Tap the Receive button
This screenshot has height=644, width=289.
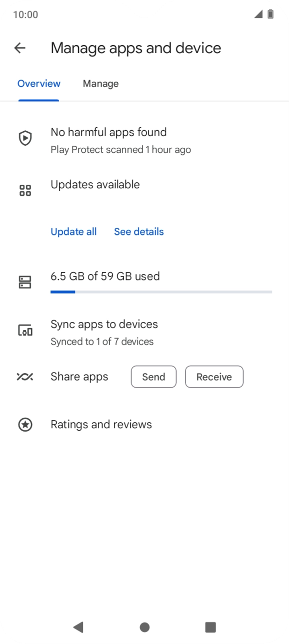pos(214,377)
